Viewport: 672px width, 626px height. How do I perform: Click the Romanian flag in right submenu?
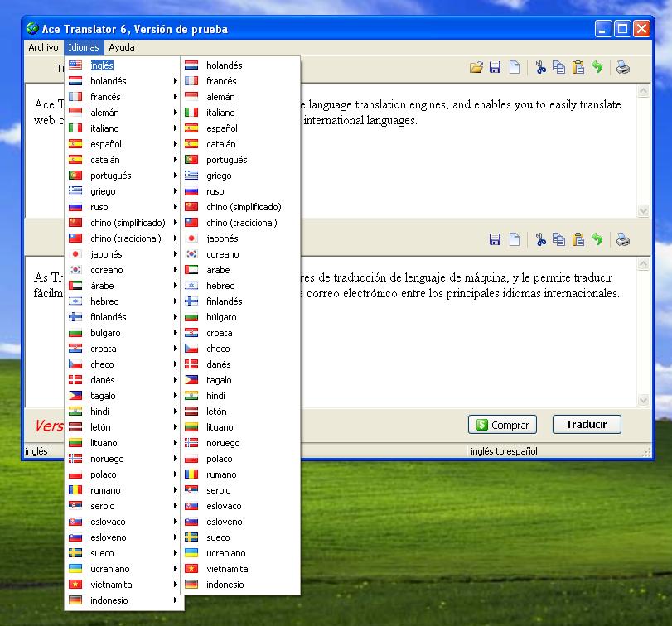[191, 474]
